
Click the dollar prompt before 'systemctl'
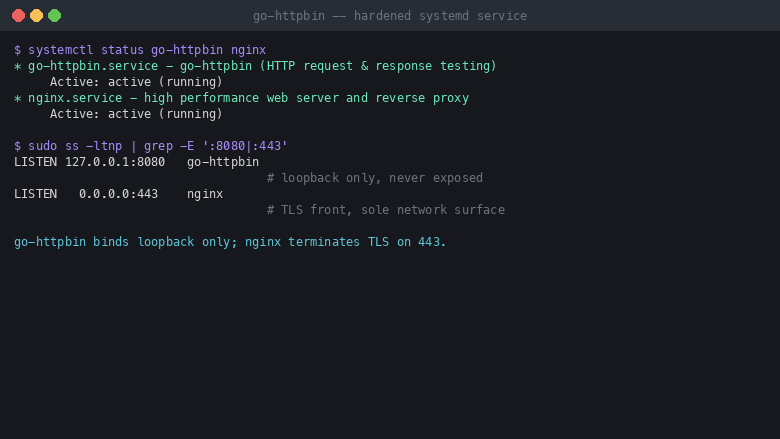pos(17,50)
